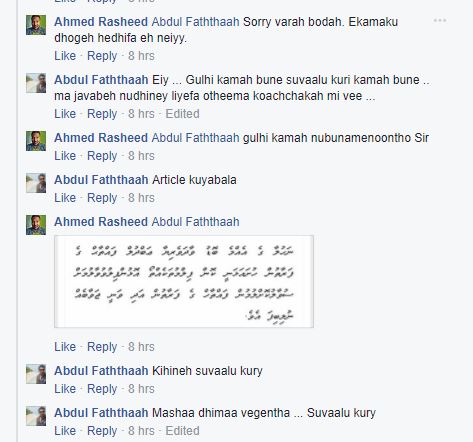Screen dimensions: 473x442
Task: Open the three-dot options on the first comment
Action: pos(440,21)
